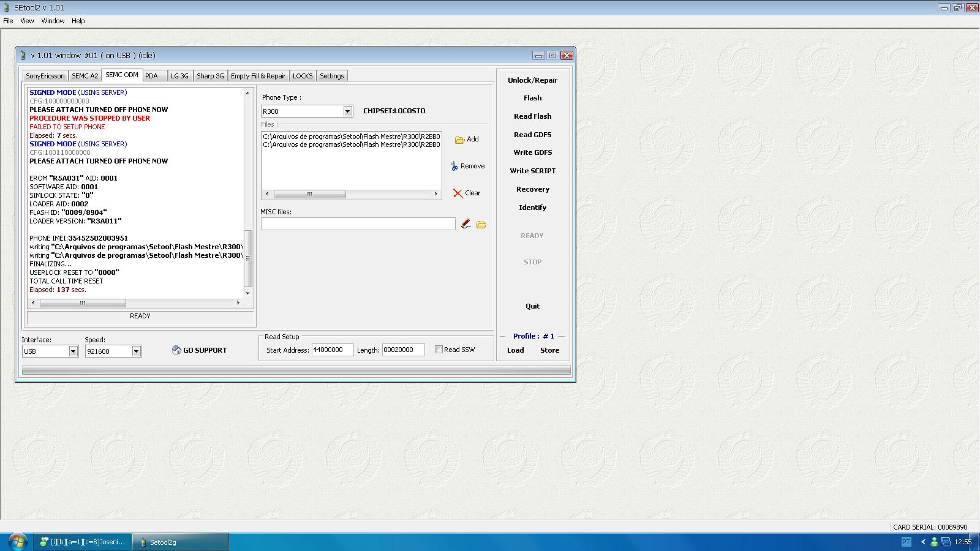The width and height of the screenshot is (980, 551).
Task: Click the log vertical scrollbar thumb
Action: (248, 258)
